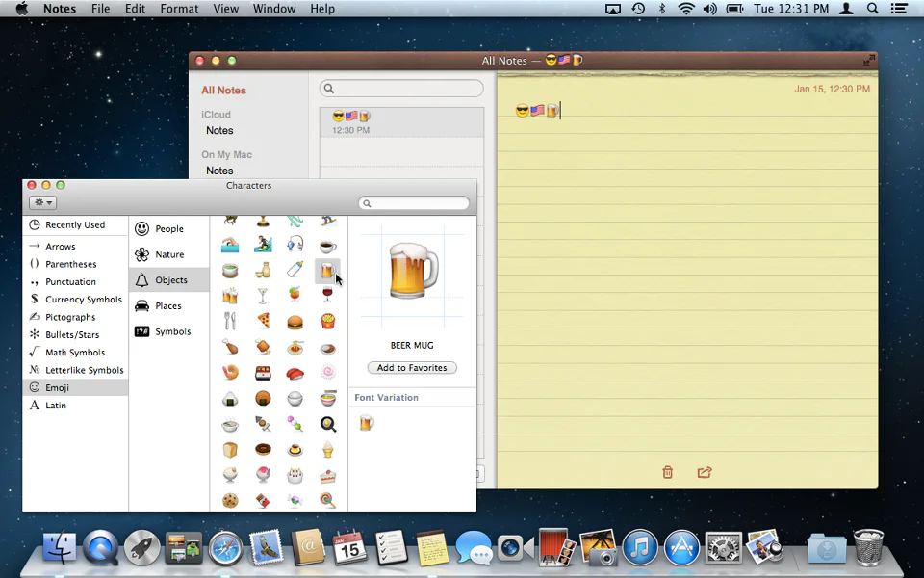Screen dimensions: 924x578
Task: Open the share note icon
Action: [x=705, y=472]
